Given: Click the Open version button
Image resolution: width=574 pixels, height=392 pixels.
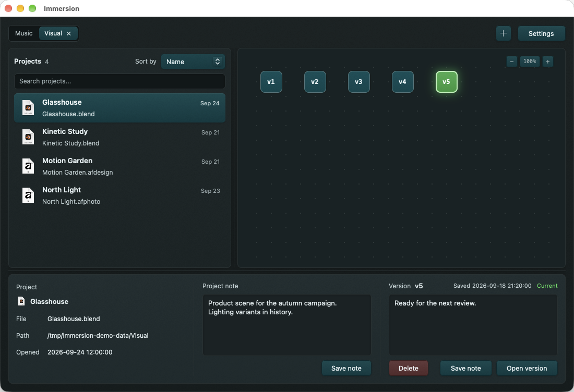Looking at the screenshot, I should (x=527, y=368).
